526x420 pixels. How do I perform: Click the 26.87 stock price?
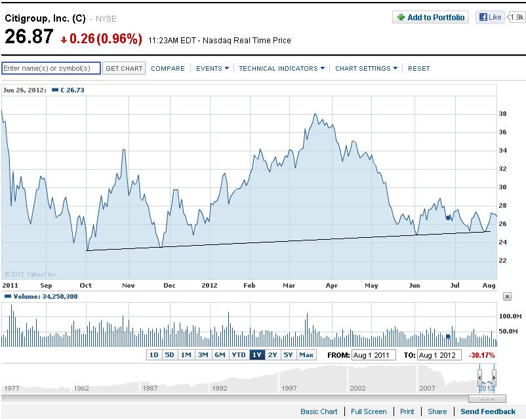click(x=29, y=37)
